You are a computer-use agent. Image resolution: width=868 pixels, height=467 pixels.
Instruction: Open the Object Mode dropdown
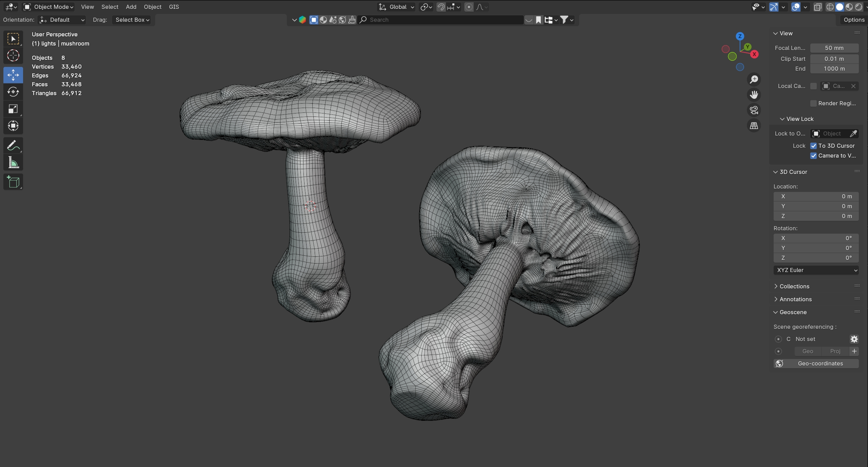click(49, 7)
